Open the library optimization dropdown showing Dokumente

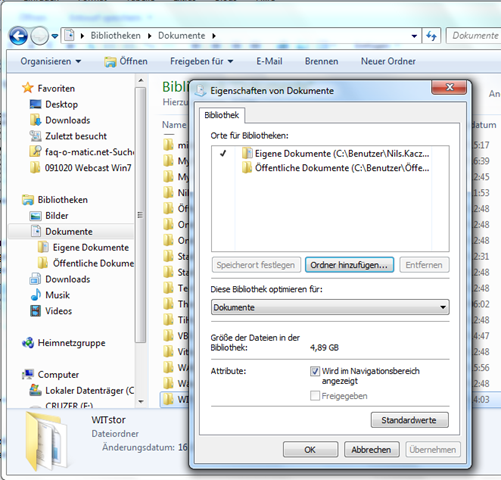pyautogui.click(x=330, y=307)
